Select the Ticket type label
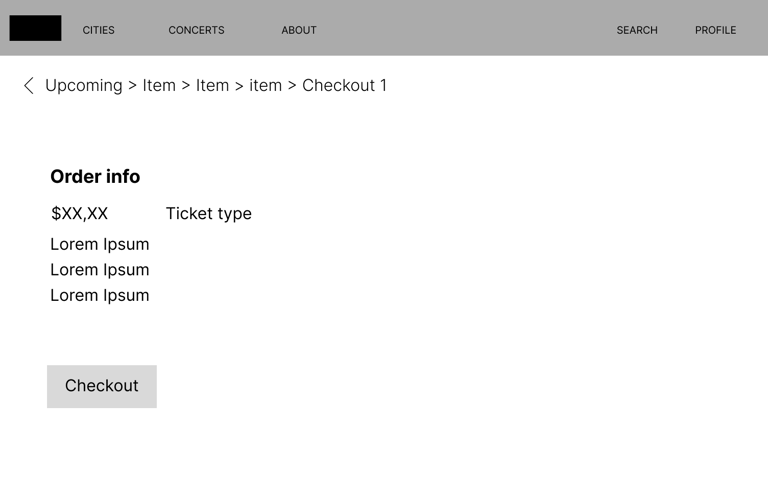Viewport: 768px width, 498px height. pyautogui.click(x=209, y=214)
